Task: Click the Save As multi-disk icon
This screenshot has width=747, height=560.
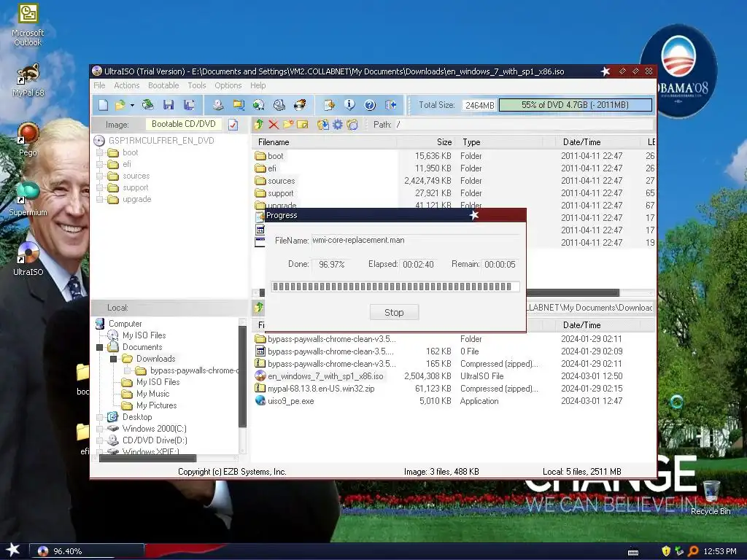Action: pos(189,105)
